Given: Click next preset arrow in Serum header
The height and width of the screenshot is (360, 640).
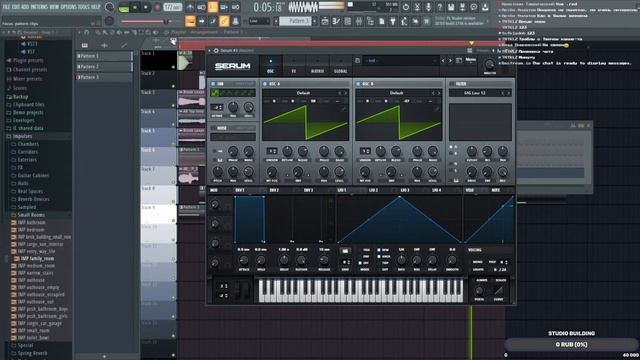Looking at the screenshot, I should [450, 60].
